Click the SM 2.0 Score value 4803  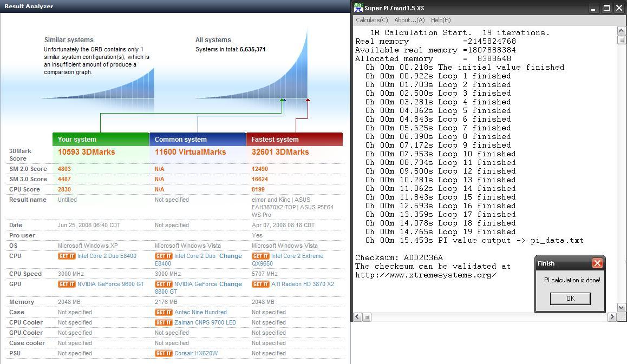coord(64,169)
